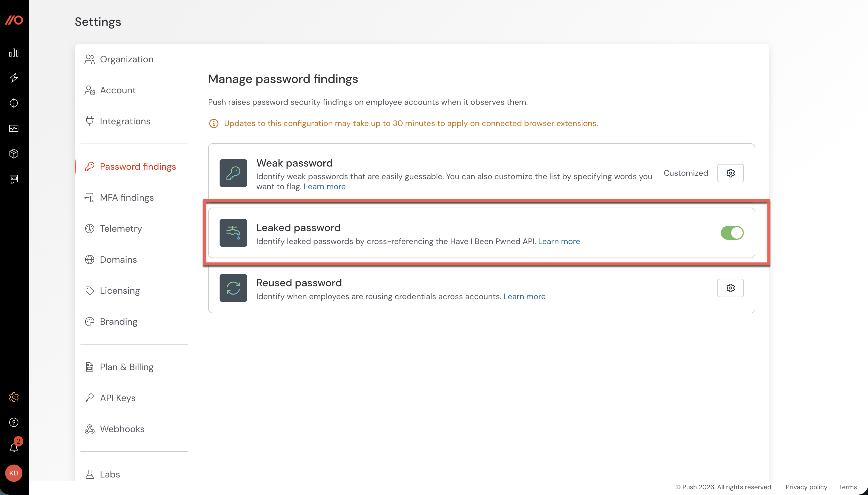Open the monitor telemetry icon in sidebar
Screen dimensions: 868x495
[x=14, y=129]
